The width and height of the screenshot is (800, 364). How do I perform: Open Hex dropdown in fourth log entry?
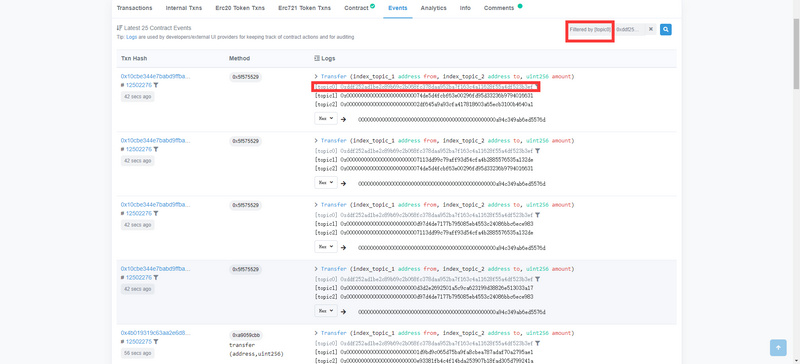[x=326, y=310]
